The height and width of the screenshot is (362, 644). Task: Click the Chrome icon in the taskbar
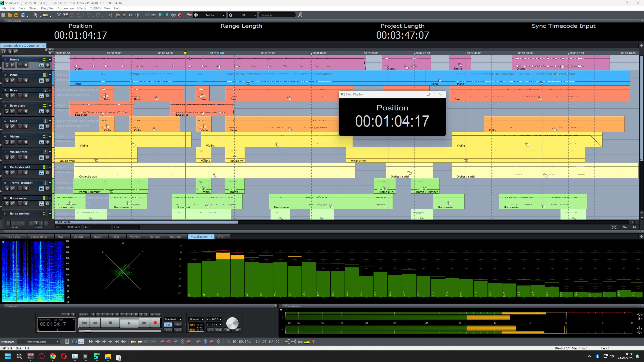53,356
